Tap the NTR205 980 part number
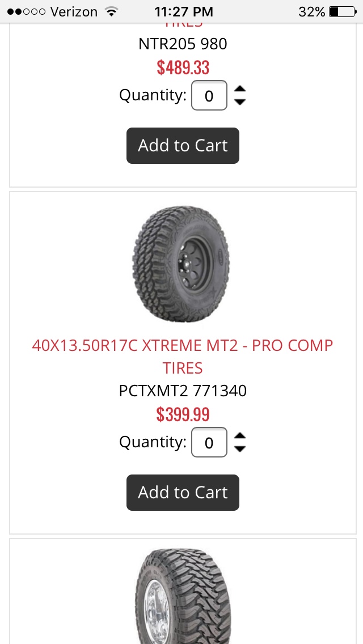 coord(183,44)
